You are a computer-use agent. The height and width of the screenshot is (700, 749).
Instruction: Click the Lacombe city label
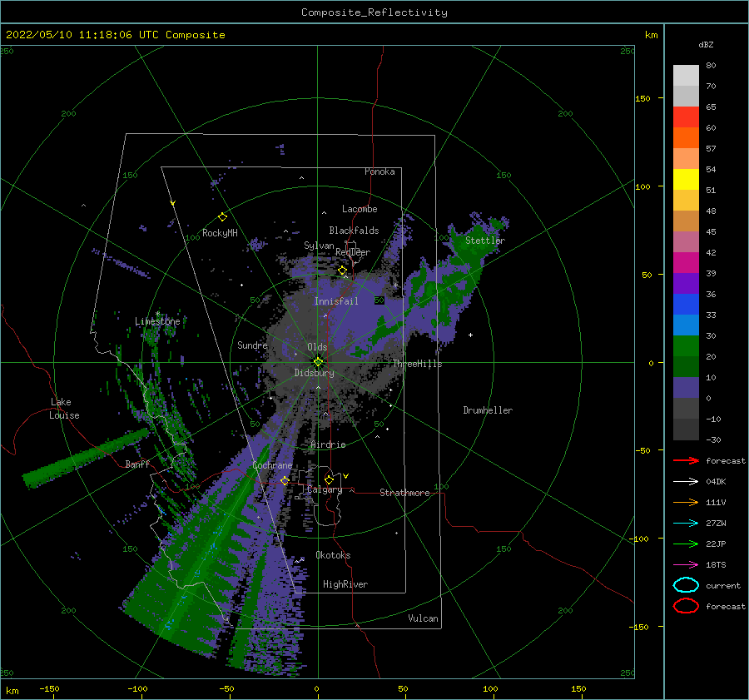point(360,209)
